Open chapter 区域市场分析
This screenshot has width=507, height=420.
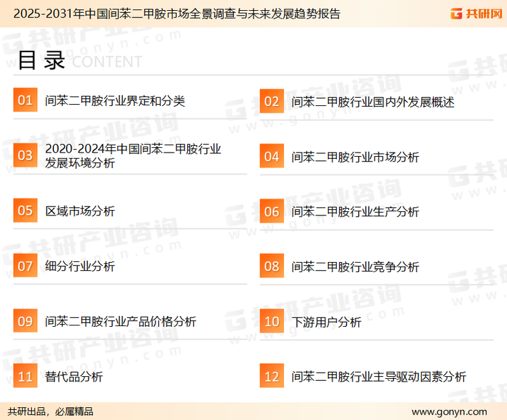(80, 211)
